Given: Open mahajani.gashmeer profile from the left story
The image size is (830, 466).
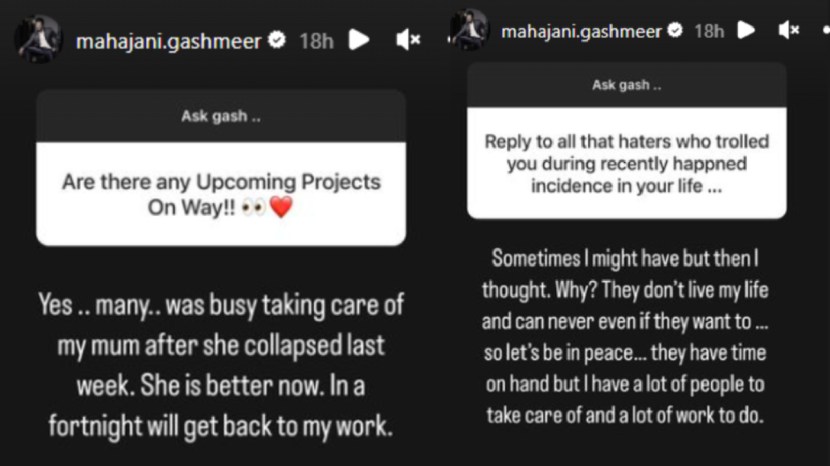Looking at the screenshot, I should (x=168, y=41).
